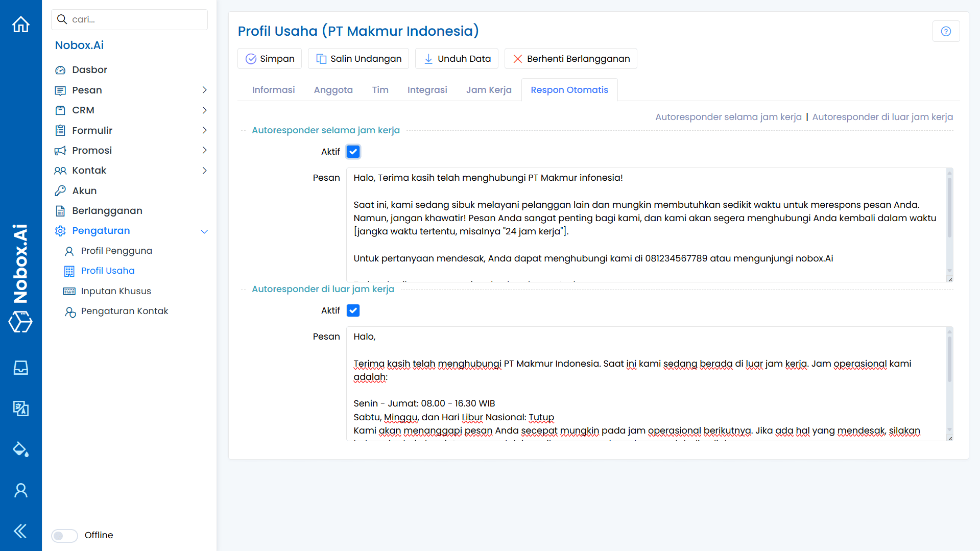The image size is (980, 551).
Task: Open the Promosi megaphone icon
Action: pos(60,150)
